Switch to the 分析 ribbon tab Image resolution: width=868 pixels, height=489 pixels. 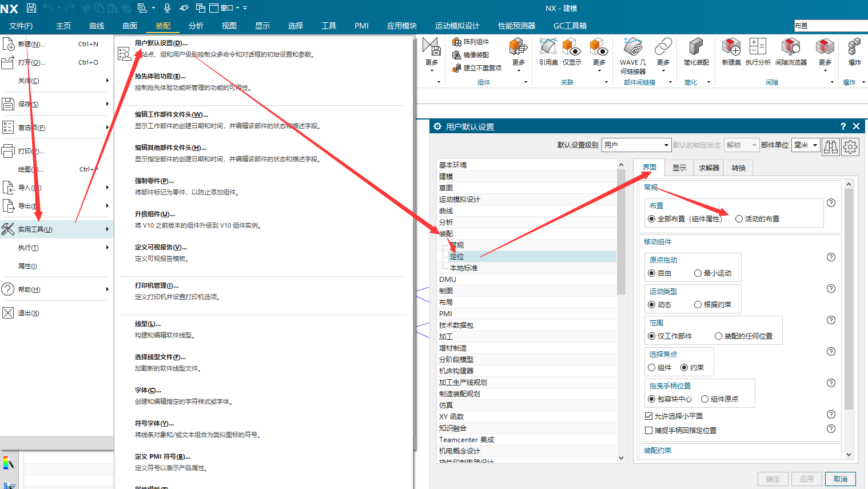[x=196, y=26]
